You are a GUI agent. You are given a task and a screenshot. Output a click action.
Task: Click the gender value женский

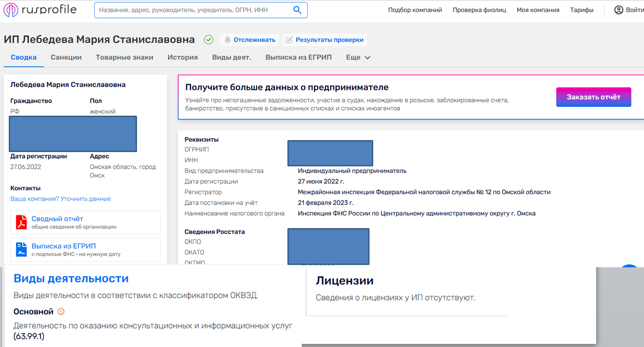pyautogui.click(x=103, y=112)
